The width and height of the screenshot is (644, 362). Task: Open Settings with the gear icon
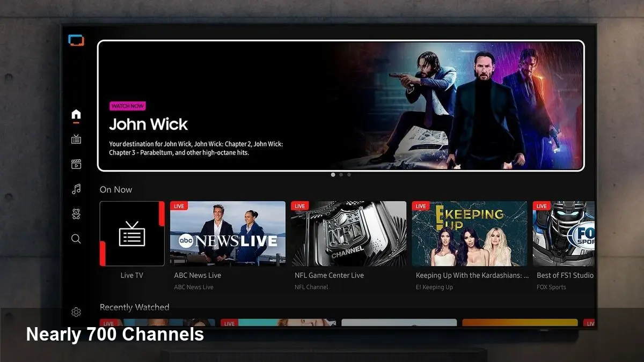point(76,312)
